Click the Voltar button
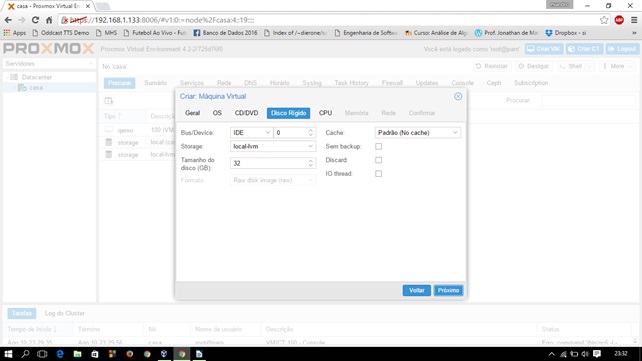Image resolution: width=642 pixels, height=361 pixels. coord(416,290)
